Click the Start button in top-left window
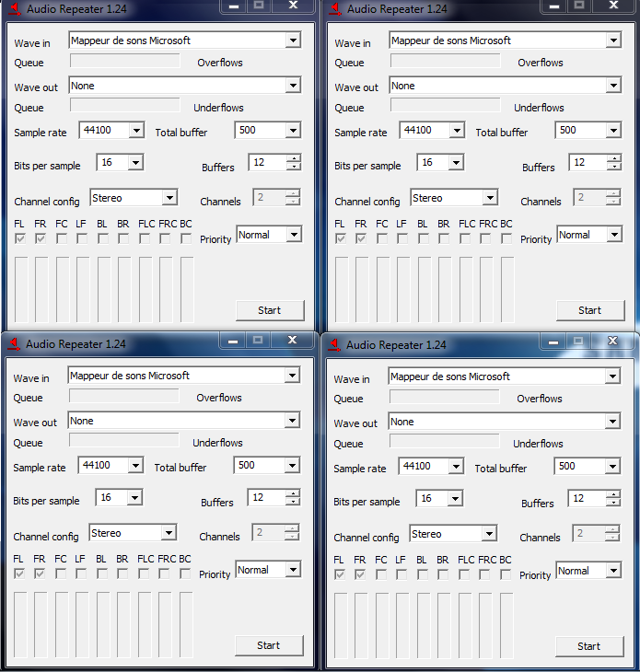The width and height of the screenshot is (640, 672). [270, 310]
